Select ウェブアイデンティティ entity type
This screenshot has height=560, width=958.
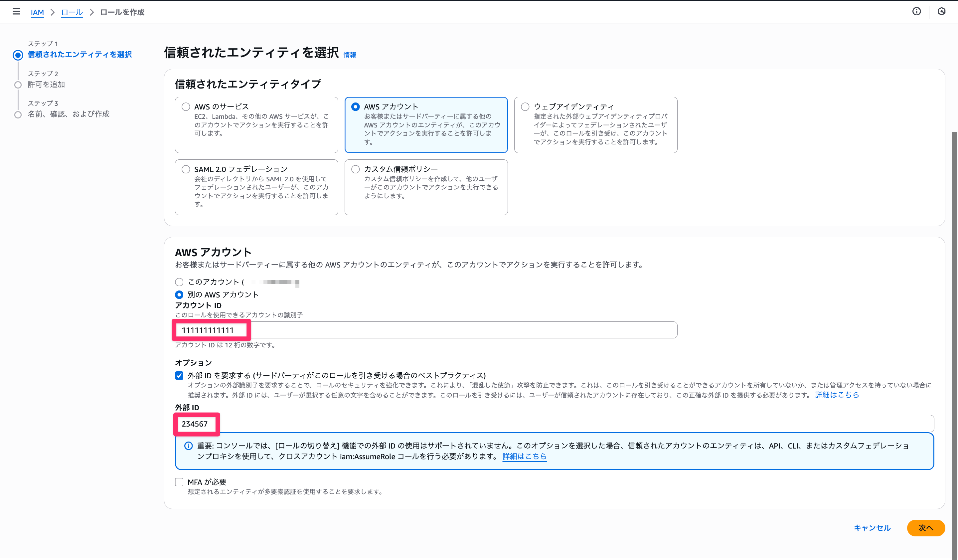[x=525, y=107]
